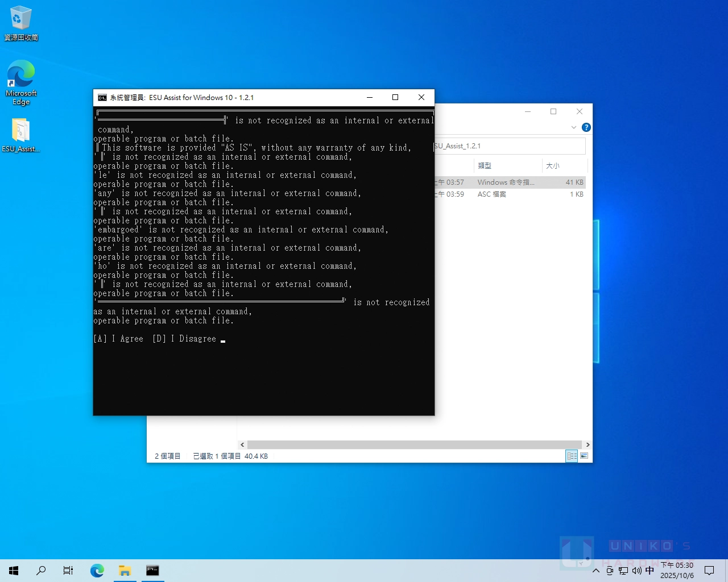Toggle the Chinese IME input indicator
Screen dimensions: 728x582
click(650, 571)
